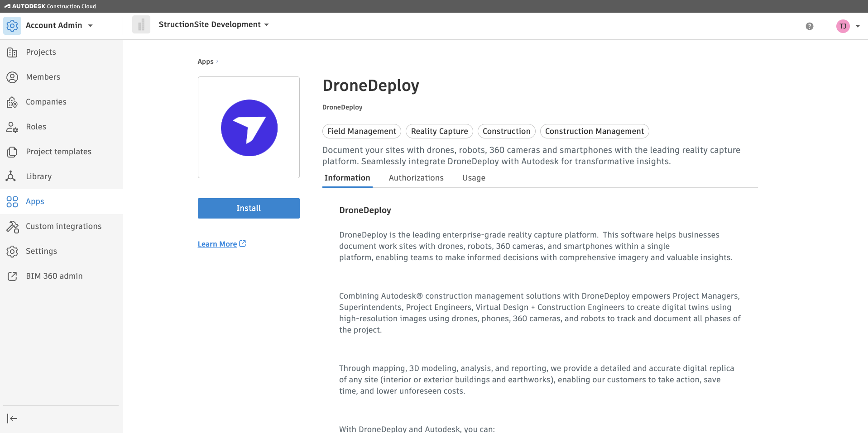This screenshot has height=433, width=868.
Task: Open the Account Admin dropdown arrow
Action: click(91, 26)
